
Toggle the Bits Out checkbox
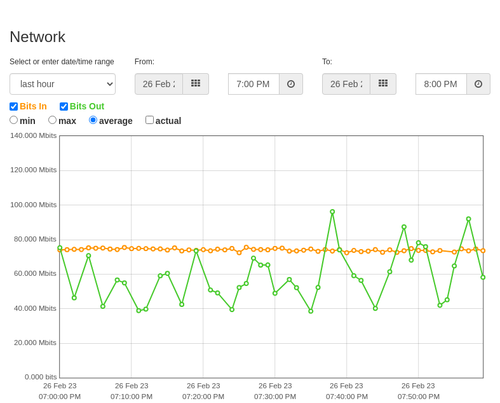64,106
